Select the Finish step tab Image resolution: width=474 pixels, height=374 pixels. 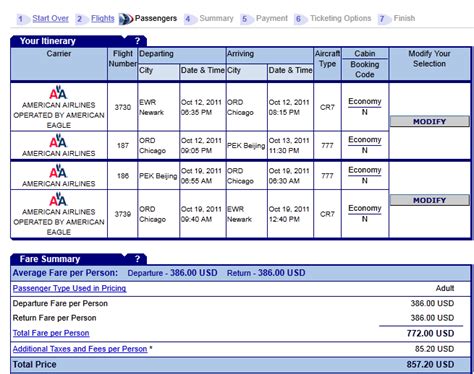(404, 18)
